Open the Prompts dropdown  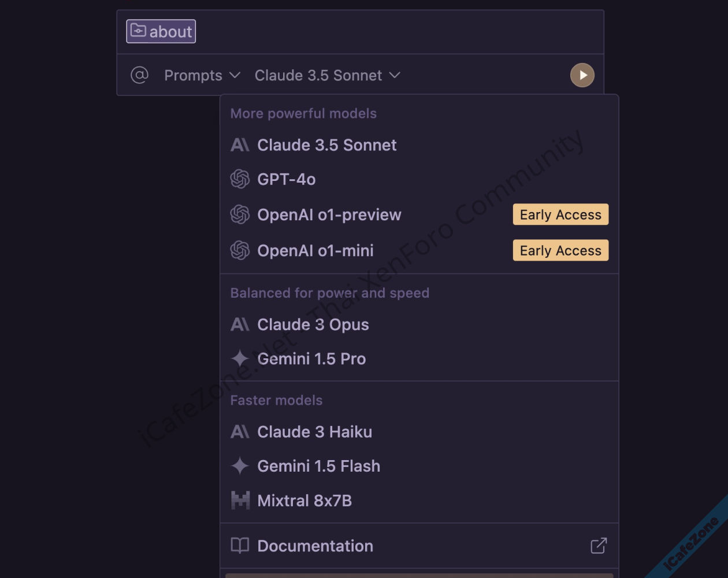click(x=202, y=75)
